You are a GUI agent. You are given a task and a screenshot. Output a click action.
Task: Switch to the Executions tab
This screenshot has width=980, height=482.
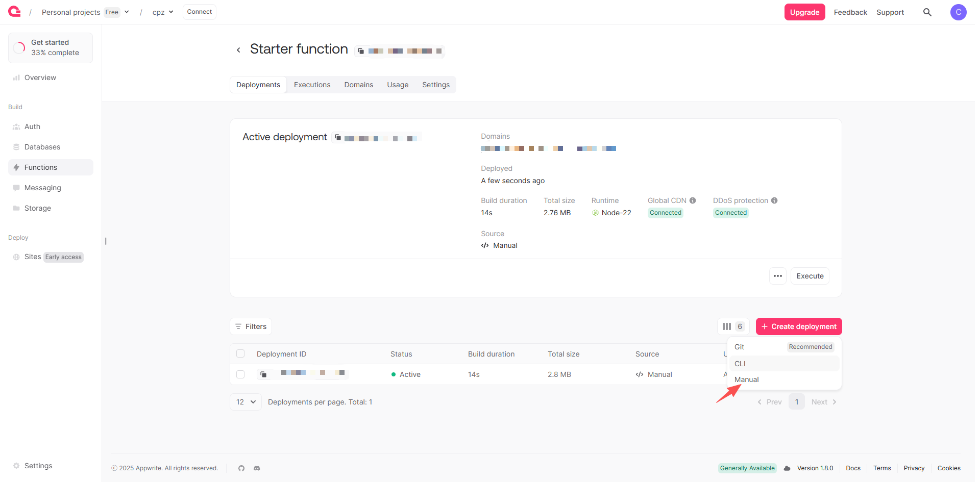click(312, 85)
